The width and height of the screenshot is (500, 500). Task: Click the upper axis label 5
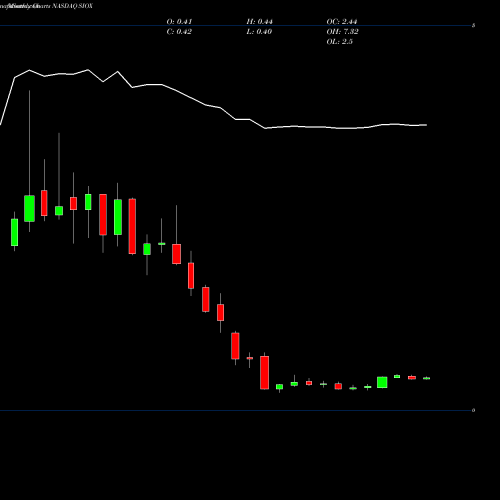473,25
